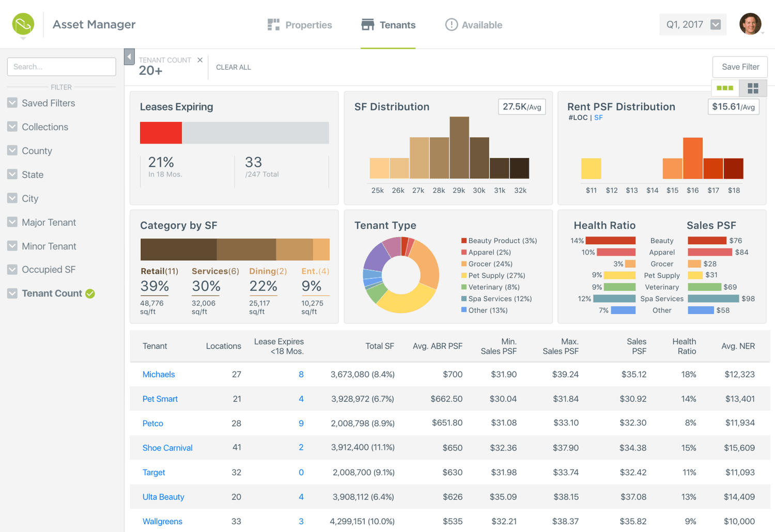Click the Tenant column header

click(x=155, y=346)
